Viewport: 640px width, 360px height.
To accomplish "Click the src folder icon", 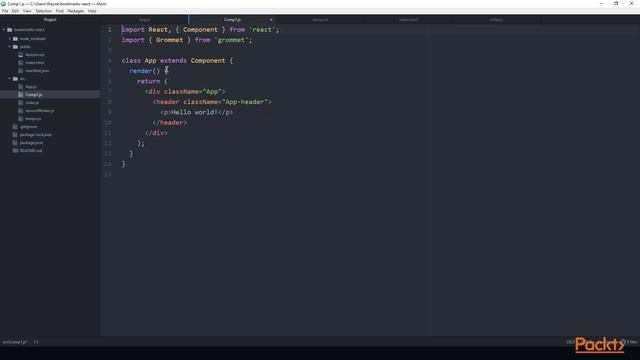I will (x=16, y=78).
